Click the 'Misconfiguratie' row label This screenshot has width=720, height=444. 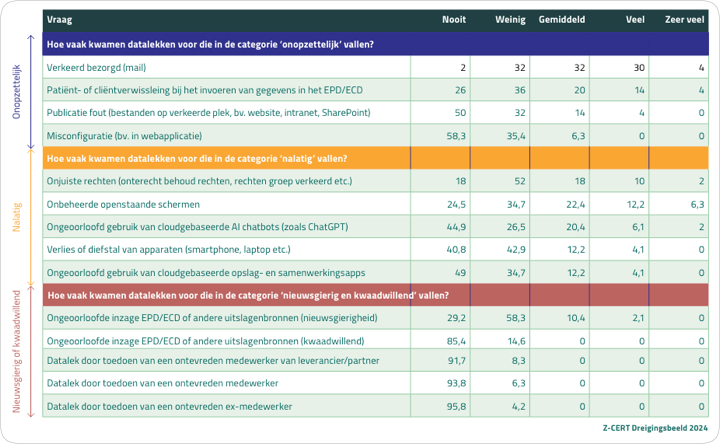[124, 135]
